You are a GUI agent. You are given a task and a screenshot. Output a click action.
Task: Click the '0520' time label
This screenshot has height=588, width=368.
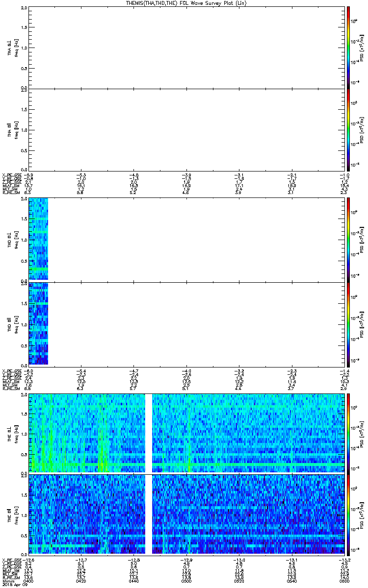pos(239,581)
